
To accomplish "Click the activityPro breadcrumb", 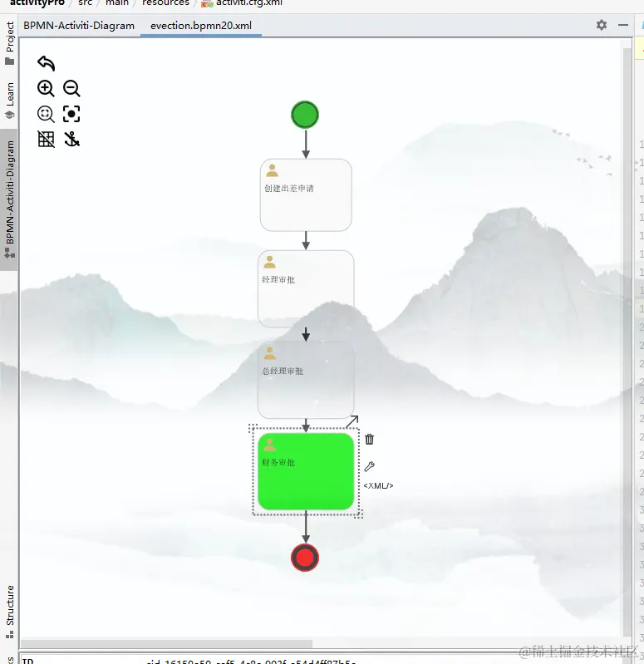I will (x=37, y=3).
